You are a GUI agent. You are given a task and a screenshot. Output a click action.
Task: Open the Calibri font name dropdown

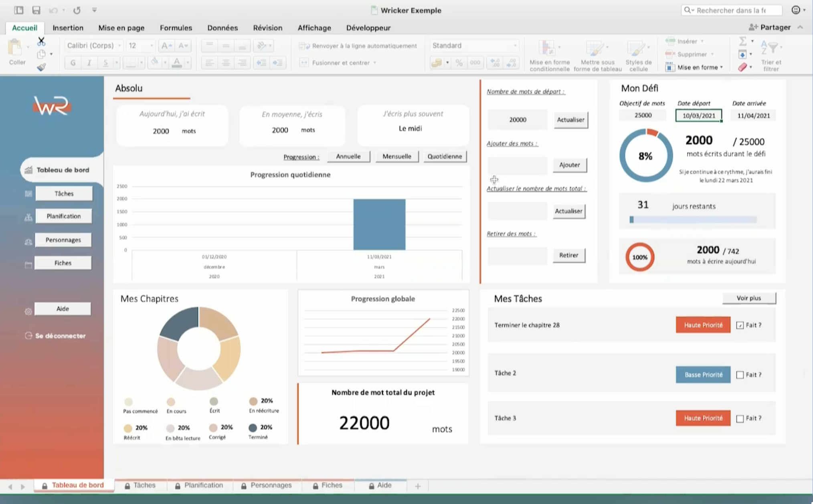point(119,46)
